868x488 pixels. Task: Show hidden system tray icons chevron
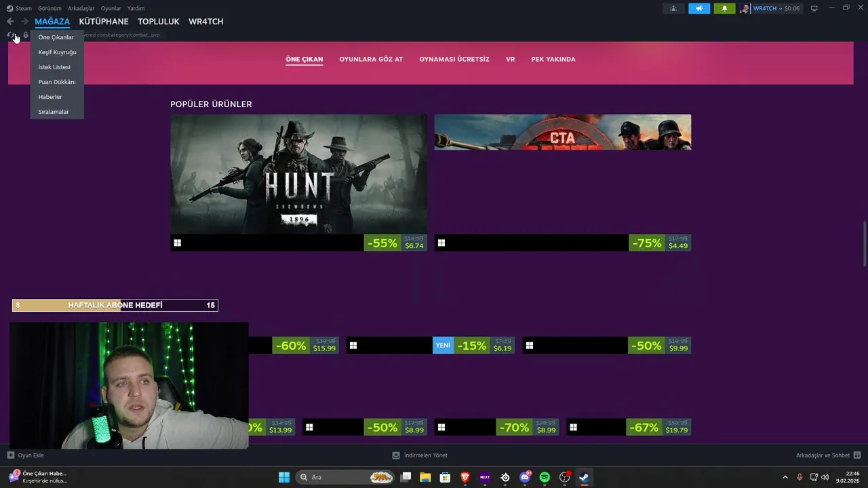(x=785, y=477)
